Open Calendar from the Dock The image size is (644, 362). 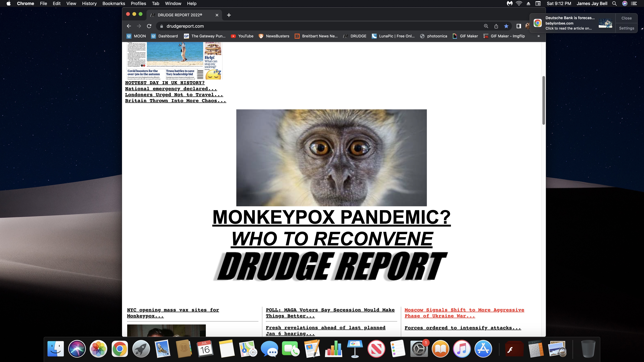point(205,349)
